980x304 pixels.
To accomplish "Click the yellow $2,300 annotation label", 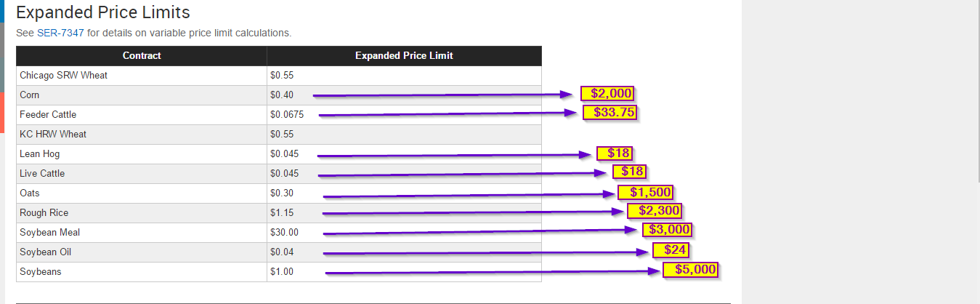I will [655, 211].
